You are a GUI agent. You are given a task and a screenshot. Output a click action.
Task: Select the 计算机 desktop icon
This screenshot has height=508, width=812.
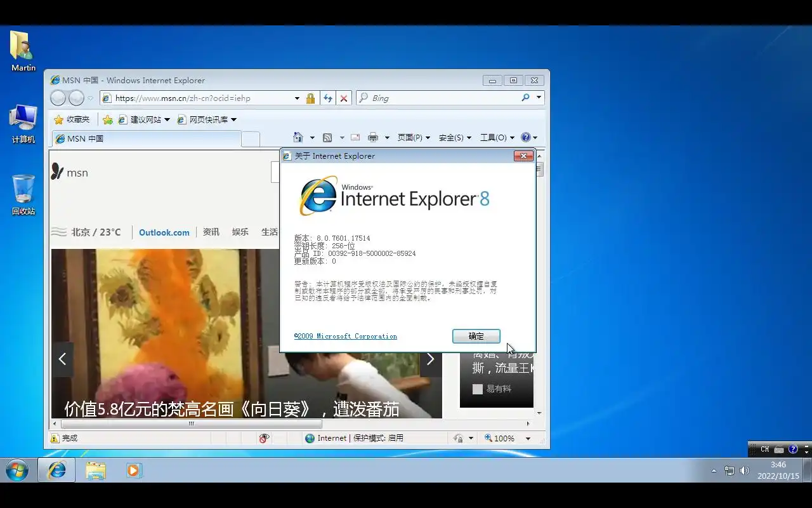[23, 124]
